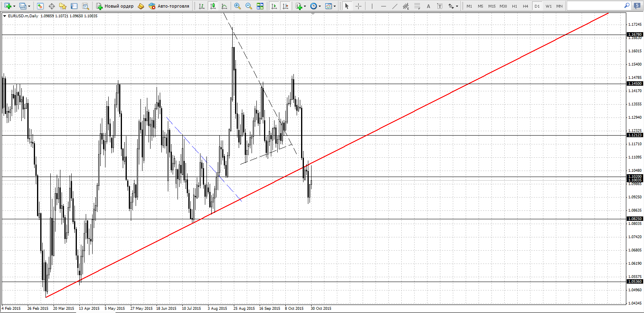The image size is (644, 313).
Task: Click the Arrows objects icon
Action: pos(451,6)
